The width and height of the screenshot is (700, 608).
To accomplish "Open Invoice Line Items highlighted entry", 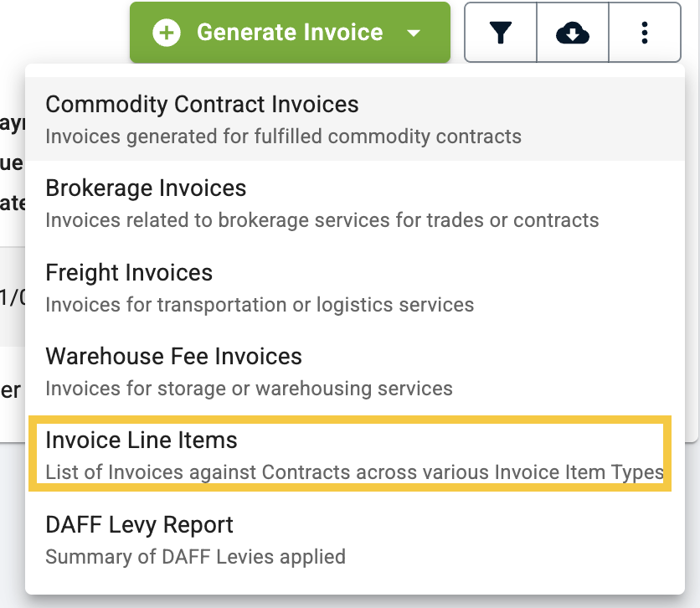I will click(x=350, y=454).
